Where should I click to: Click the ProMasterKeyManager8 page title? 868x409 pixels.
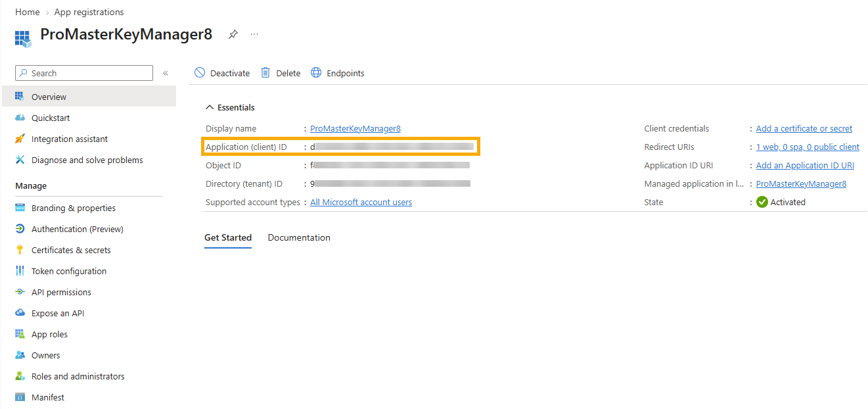pyautogui.click(x=126, y=34)
